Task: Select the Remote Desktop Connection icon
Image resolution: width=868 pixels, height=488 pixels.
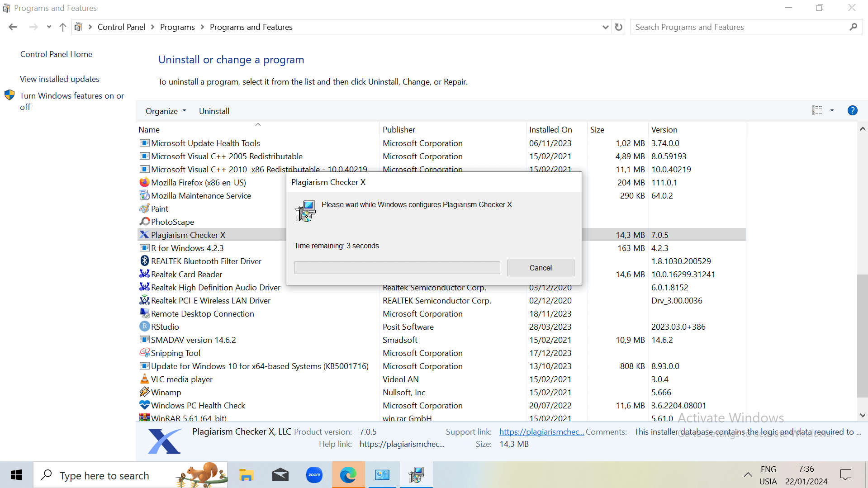Action: pos(144,313)
